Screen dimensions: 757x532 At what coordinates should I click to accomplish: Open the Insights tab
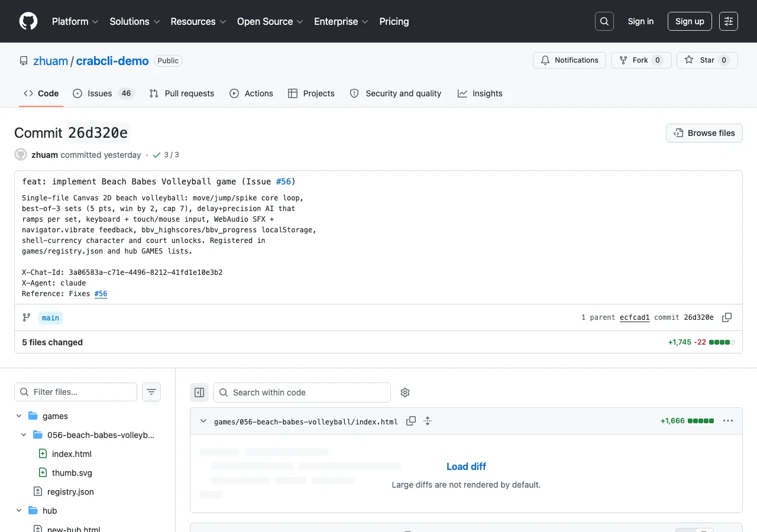coord(480,93)
